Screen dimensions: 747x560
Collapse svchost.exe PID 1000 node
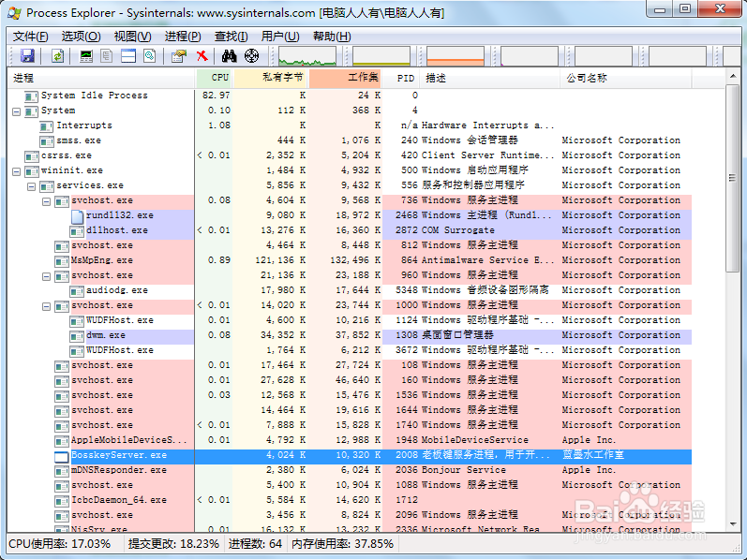(46, 306)
